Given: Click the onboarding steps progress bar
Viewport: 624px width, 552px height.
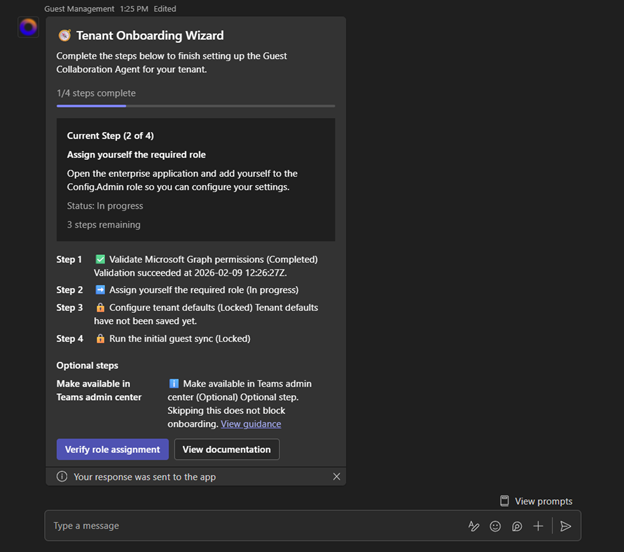Looking at the screenshot, I should (x=195, y=105).
